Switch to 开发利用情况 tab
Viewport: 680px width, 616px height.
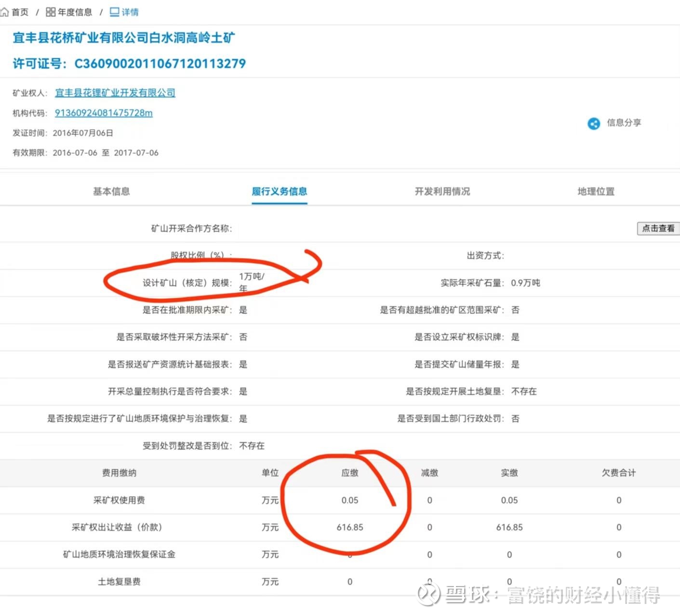pyautogui.click(x=442, y=191)
